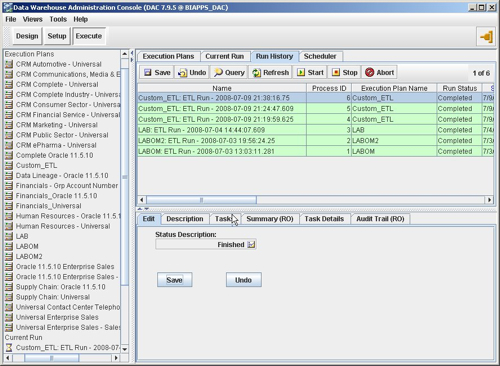The image size is (500, 366).
Task: Click the Undo toolbar button
Action: click(192, 72)
